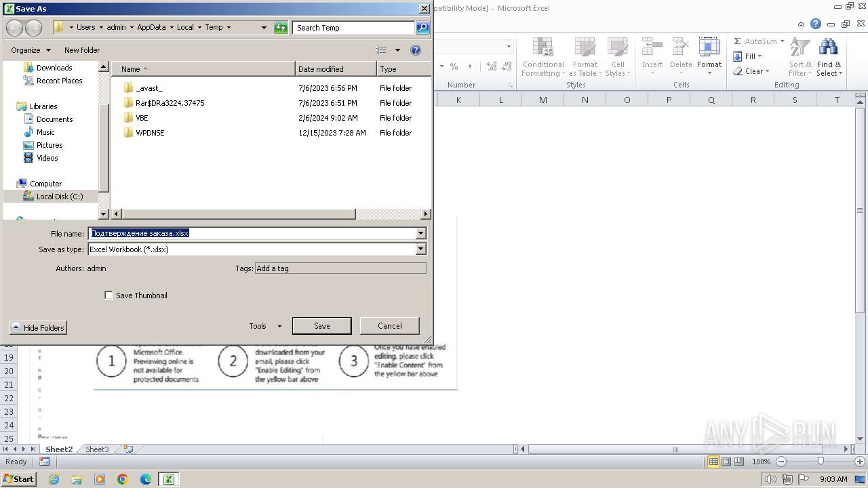Switch to Page Layout view in status bar
This screenshot has height=488, width=868.
click(726, 462)
